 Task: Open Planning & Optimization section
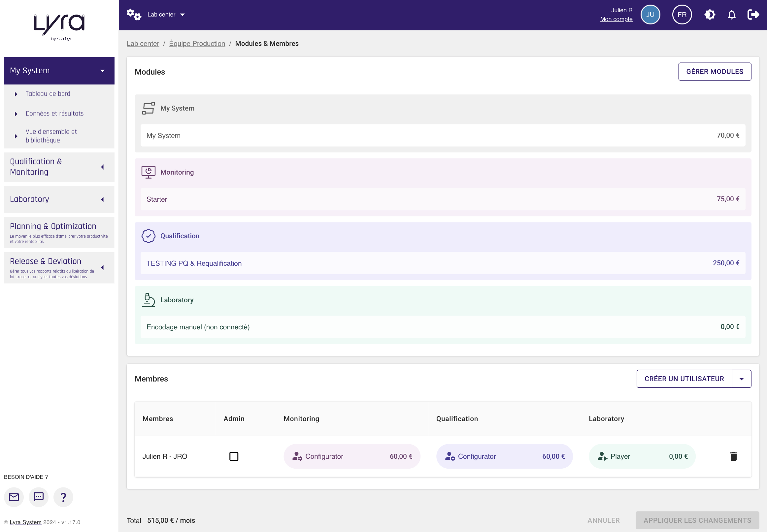59,233
